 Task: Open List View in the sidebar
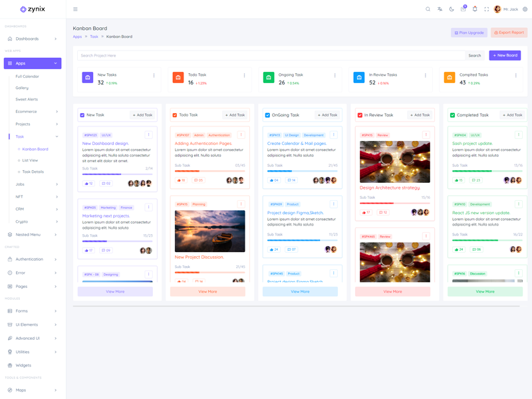[x=30, y=160]
